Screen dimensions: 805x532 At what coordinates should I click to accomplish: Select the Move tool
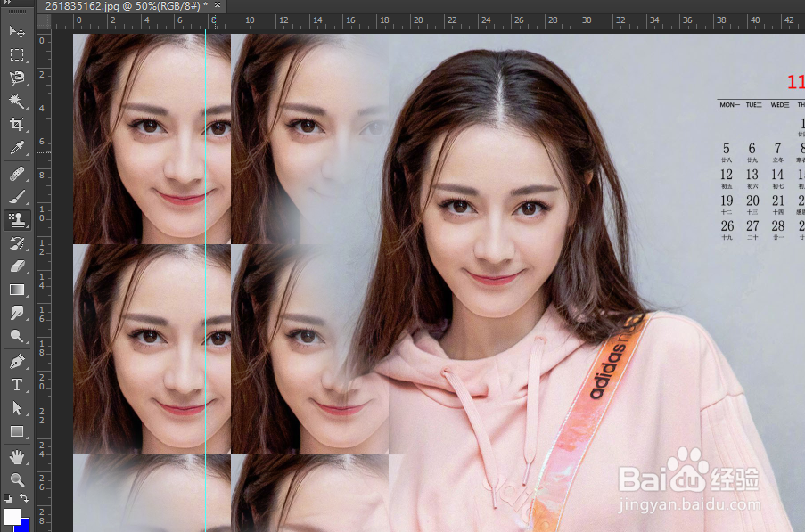(x=17, y=32)
